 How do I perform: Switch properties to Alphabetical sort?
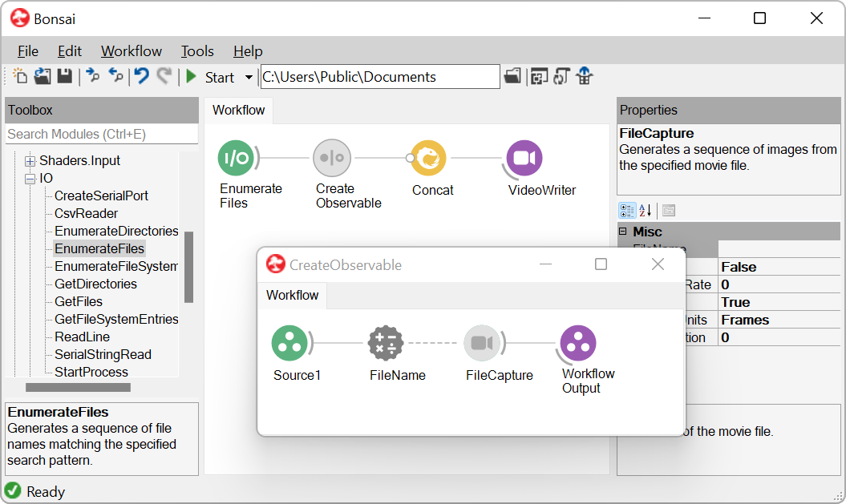click(x=646, y=210)
